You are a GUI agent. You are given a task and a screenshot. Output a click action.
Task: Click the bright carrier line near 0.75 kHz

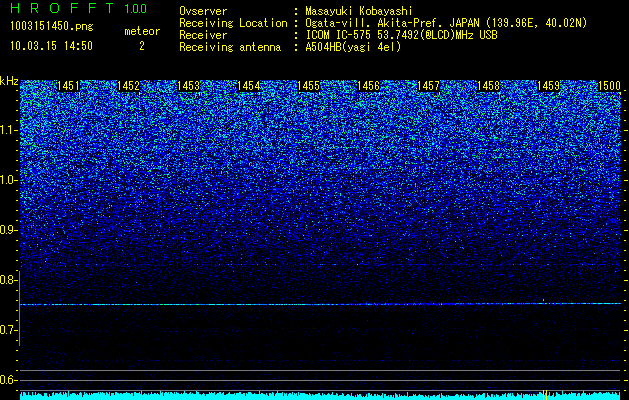tap(320, 304)
